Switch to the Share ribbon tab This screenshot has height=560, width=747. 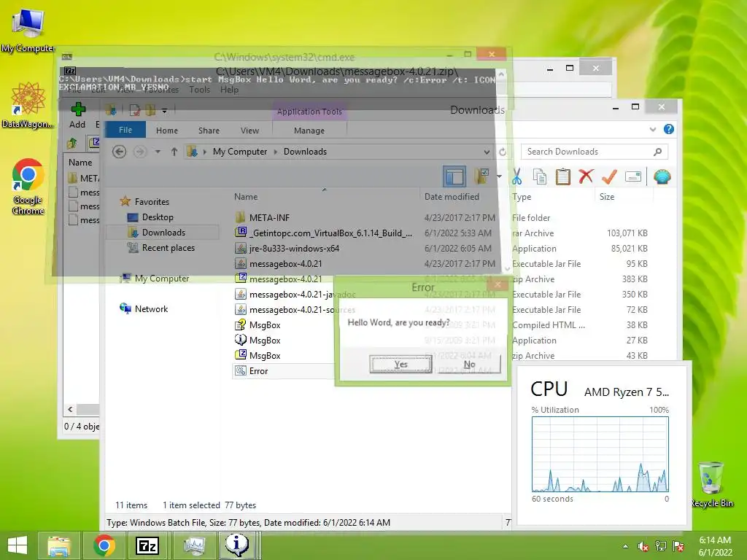(x=209, y=131)
